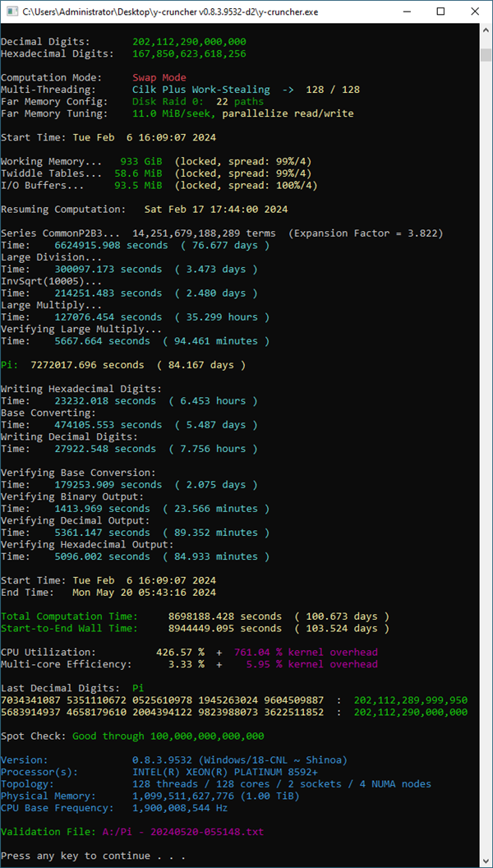Close the y-cruncher console window
The image size is (493, 868).
tap(475, 12)
